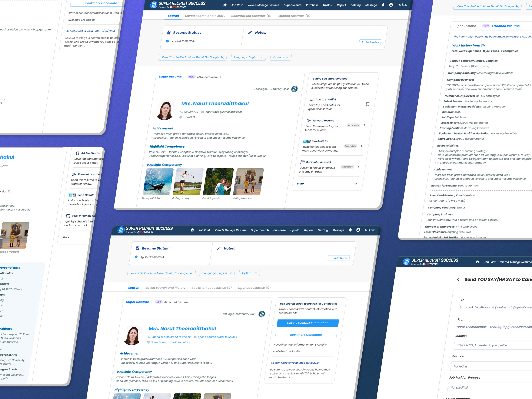Click the Diving in Koh Tao photo thumbnail
532x399 pixels.
pyautogui.click(x=158, y=181)
